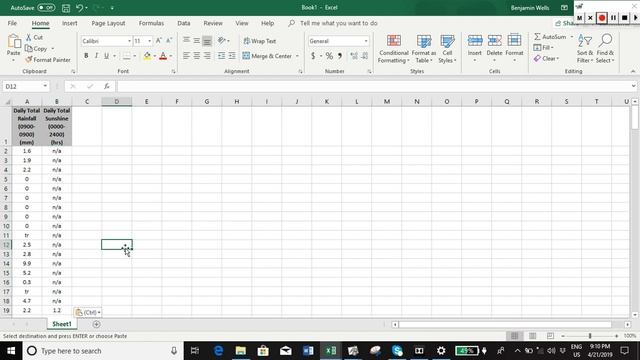Click Align Left icon
The height and width of the screenshot is (360, 640).
186,56
